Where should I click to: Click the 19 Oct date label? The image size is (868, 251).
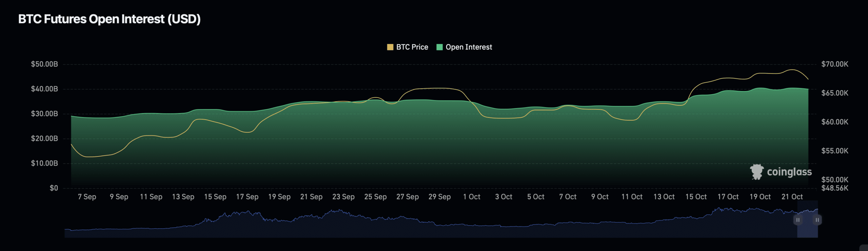point(760,197)
